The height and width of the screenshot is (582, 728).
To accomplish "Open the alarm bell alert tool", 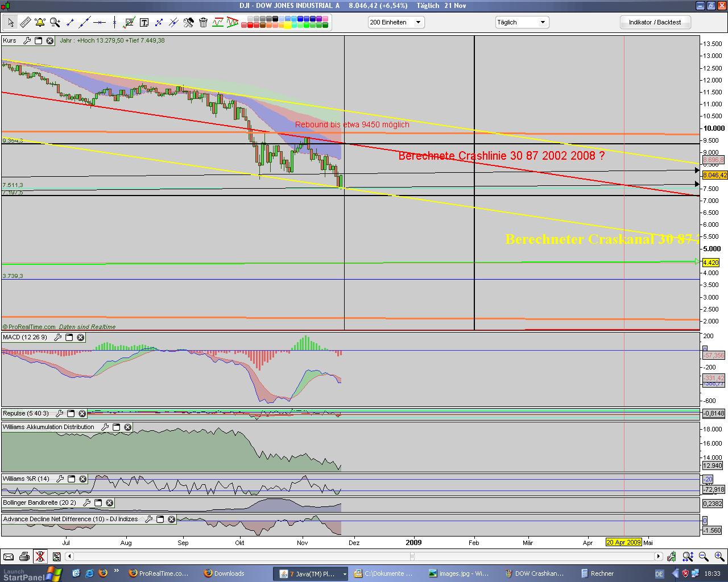I will [x=40, y=22].
